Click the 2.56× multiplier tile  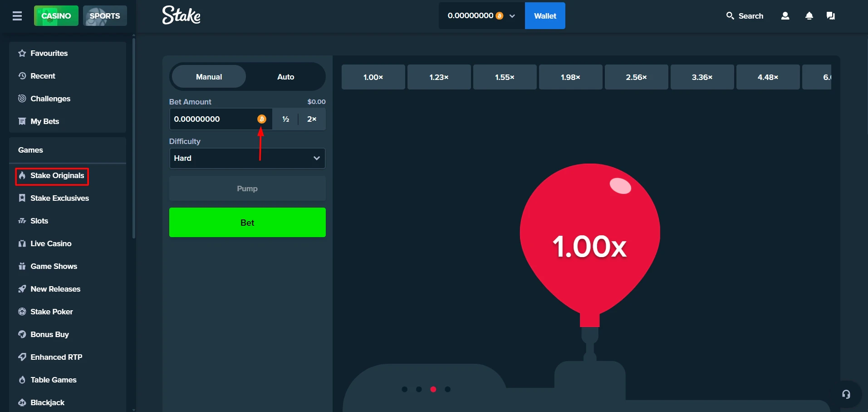tap(636, 77)
